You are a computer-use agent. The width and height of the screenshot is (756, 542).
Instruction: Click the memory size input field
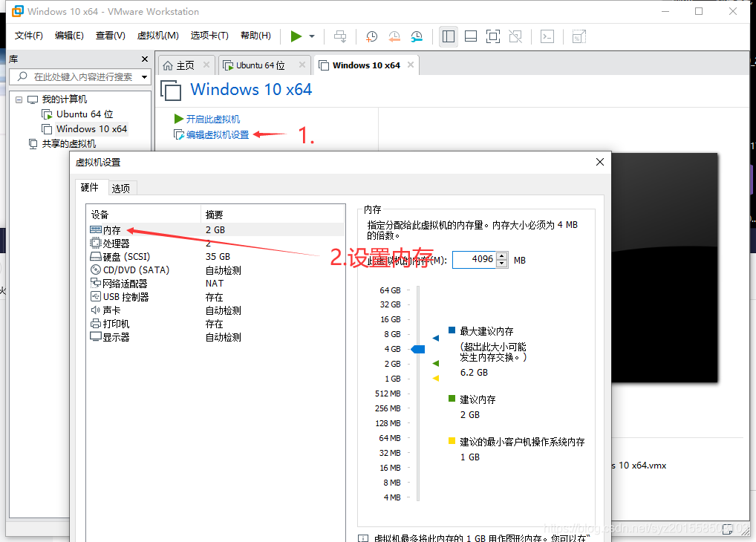(x=474, y=259)
